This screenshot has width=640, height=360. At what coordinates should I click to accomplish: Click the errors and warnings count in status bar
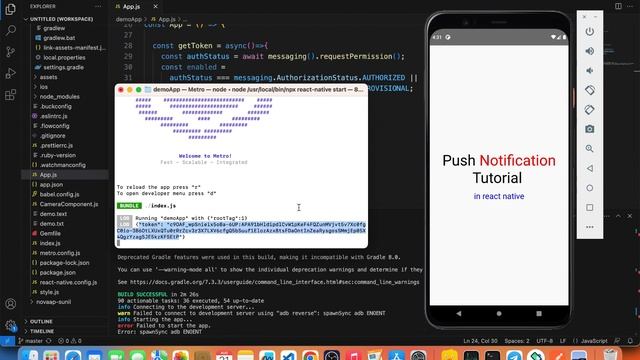pyautogui.click(x=69, y=341)
